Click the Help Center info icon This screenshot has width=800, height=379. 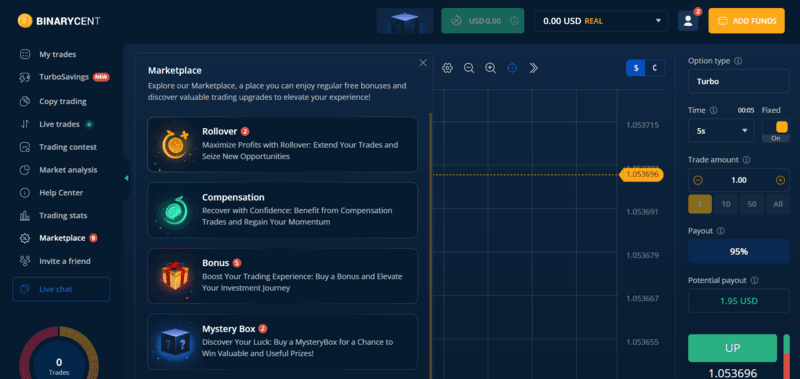(24, 193)
